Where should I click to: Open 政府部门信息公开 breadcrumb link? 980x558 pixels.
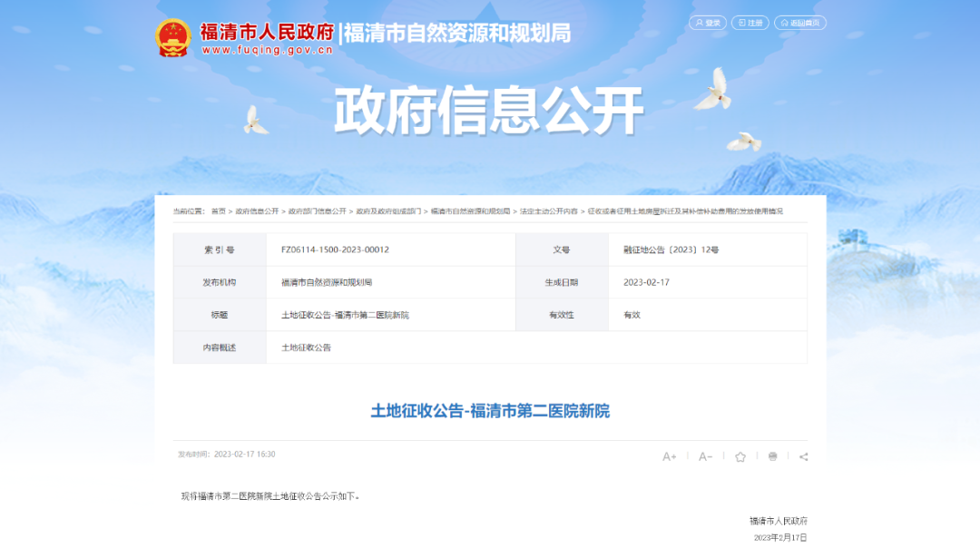click(318, 211)
